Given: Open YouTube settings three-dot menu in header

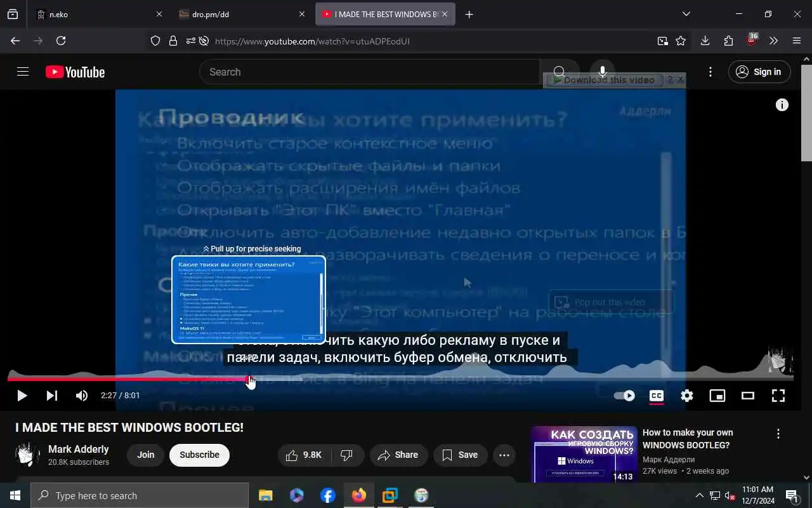Looking at the screenshot, I should (x=710, y=72).
